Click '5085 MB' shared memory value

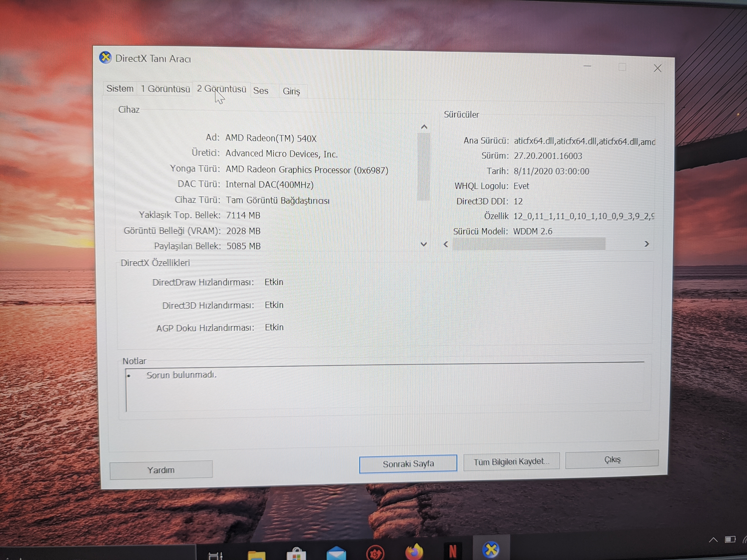tap(244, 246)
